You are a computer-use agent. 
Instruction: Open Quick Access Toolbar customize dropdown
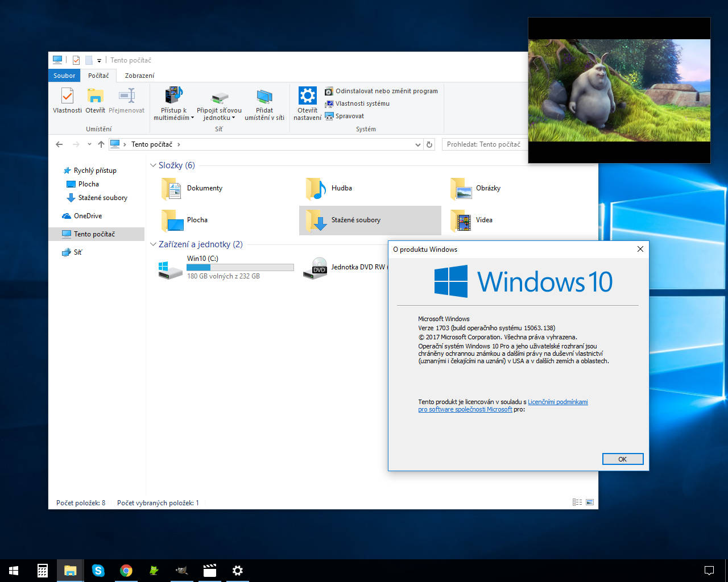click(99, 60)
